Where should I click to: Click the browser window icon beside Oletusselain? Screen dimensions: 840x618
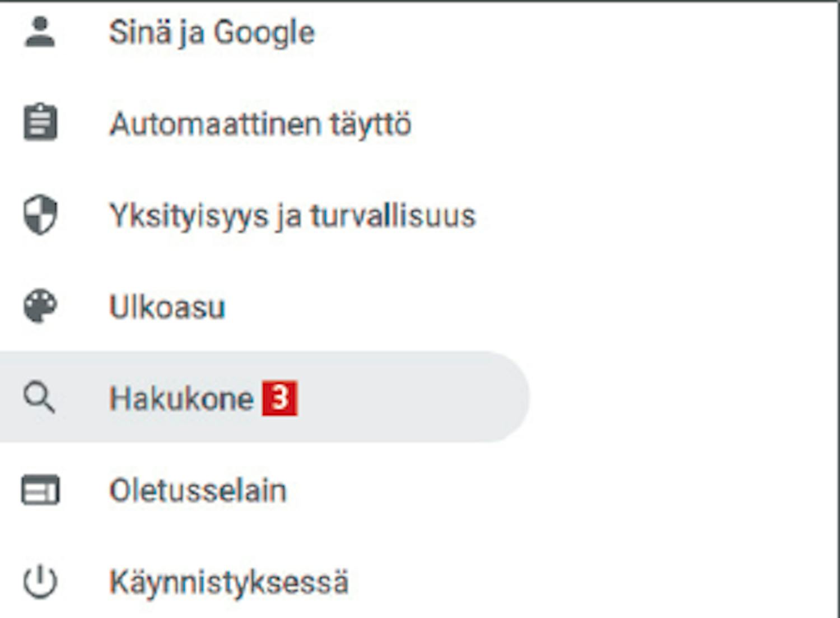pos(40,490)
